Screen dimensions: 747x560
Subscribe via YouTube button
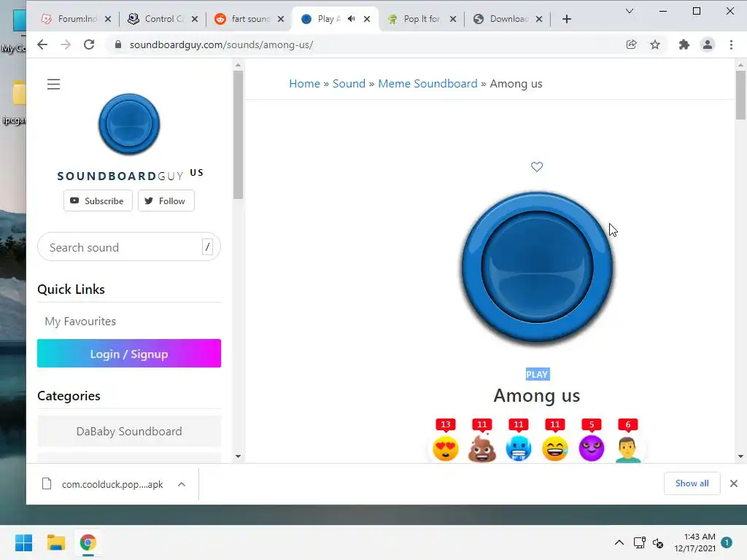(98, 201)
